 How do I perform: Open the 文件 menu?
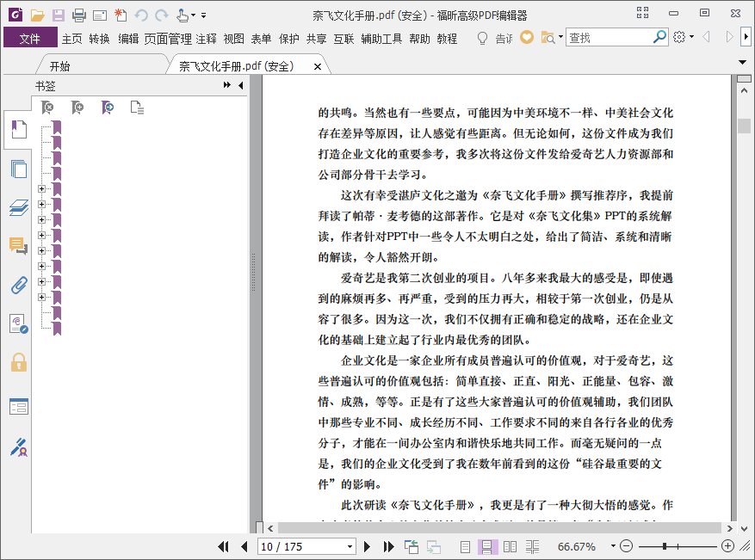30,38
